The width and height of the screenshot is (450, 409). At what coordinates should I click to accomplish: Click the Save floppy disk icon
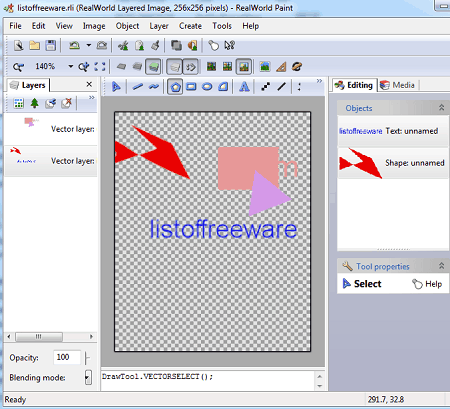(51, 45)
